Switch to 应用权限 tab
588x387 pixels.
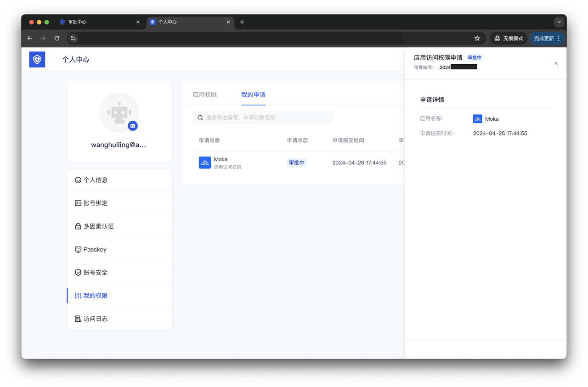(205, 95)
